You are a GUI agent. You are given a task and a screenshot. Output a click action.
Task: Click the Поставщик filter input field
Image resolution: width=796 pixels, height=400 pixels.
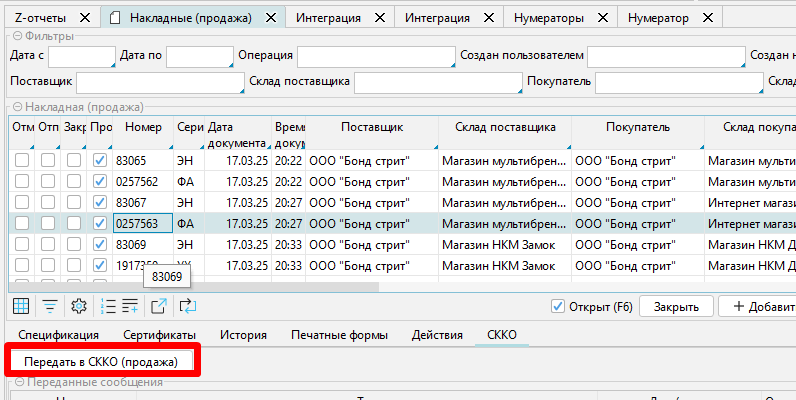pyautogui.click(x=159, y=82)
